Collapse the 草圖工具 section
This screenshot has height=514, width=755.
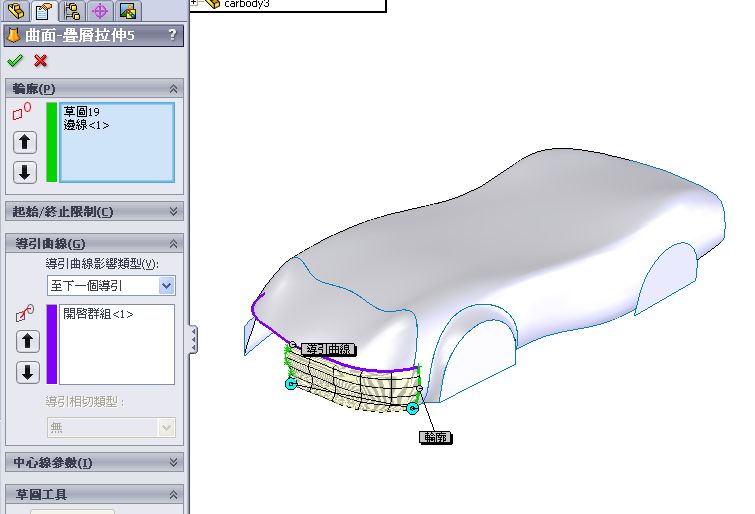point(173,495)
